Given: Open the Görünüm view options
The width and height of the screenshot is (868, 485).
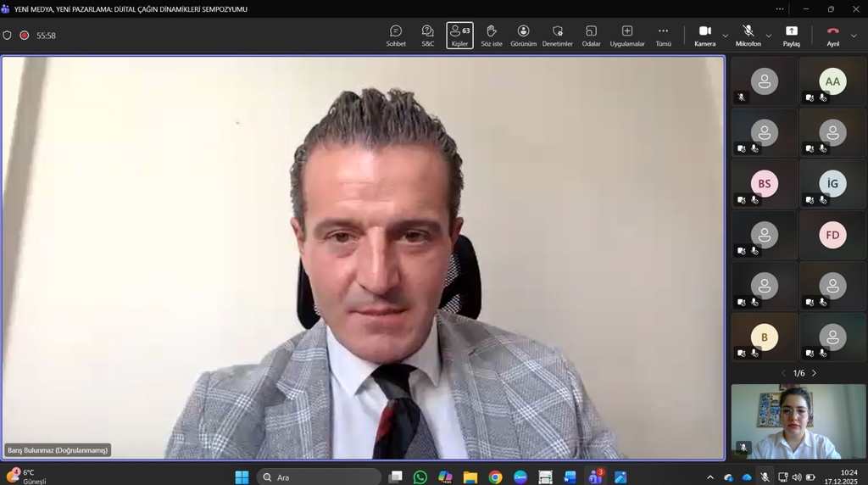Looking at the screenshot, I should pos(523,35).
